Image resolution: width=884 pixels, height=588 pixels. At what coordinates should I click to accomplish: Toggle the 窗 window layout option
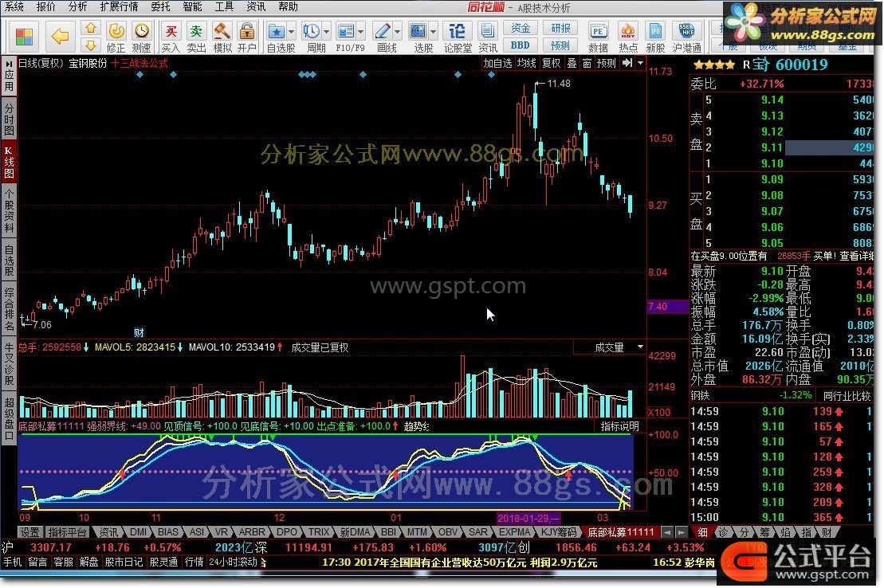pyautogui.click(x=587, y=63)
